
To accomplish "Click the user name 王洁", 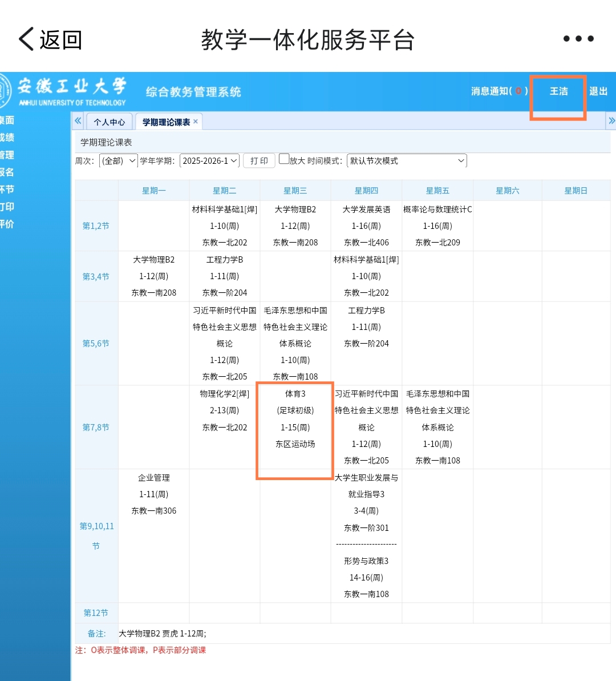I will coord(559,91).
